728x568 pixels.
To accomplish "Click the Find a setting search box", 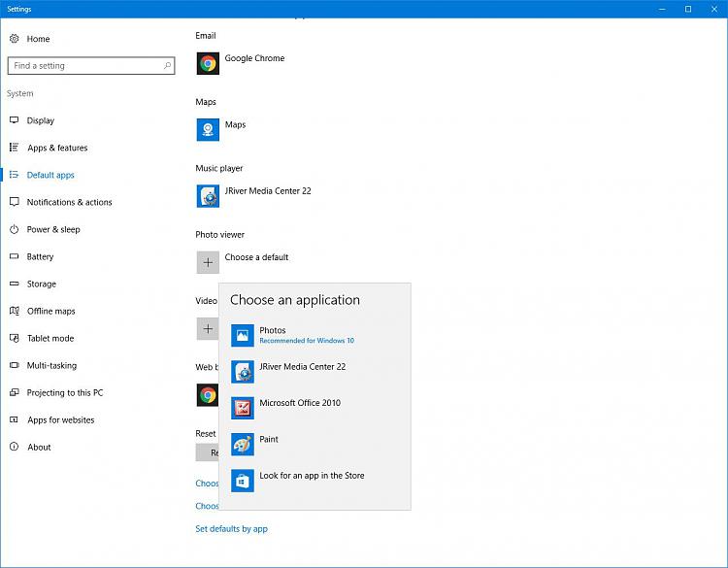I will point(91,65).
